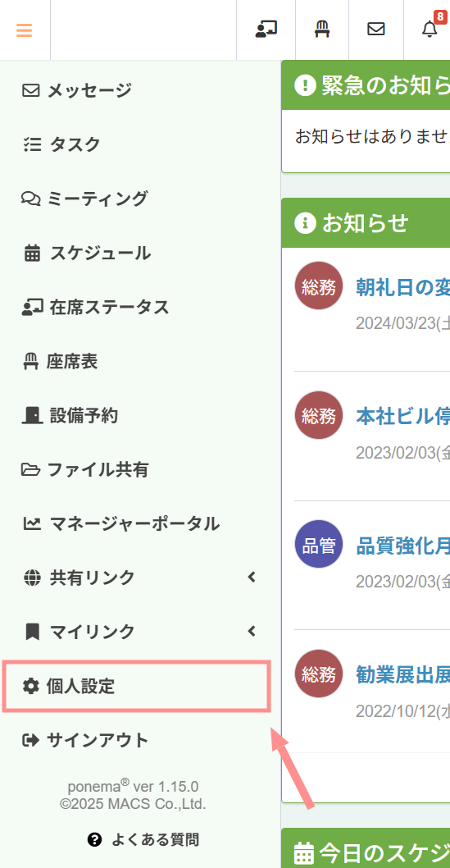Open the 本社ビル停 announcement link
The image size is (450, 868).
(403, 415)
